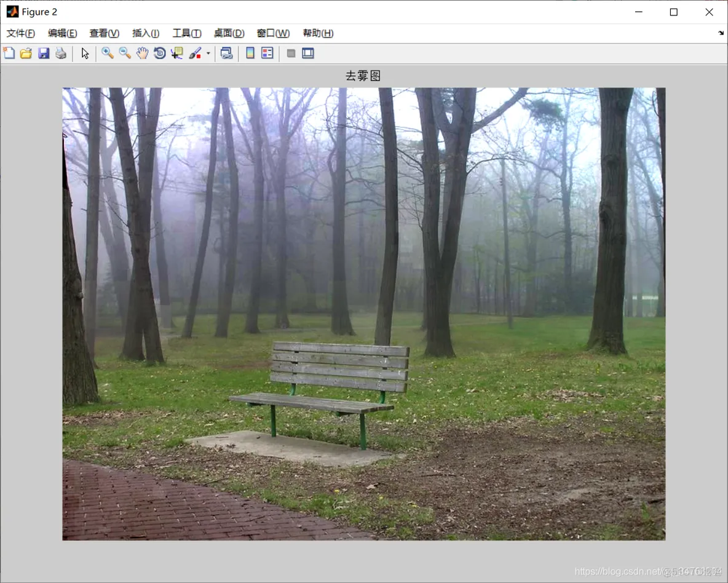Image resolution: width=728 pixels, height=583 pixels.
Task: Save the figure with floppy disk icon
Action: pos(44,53)
